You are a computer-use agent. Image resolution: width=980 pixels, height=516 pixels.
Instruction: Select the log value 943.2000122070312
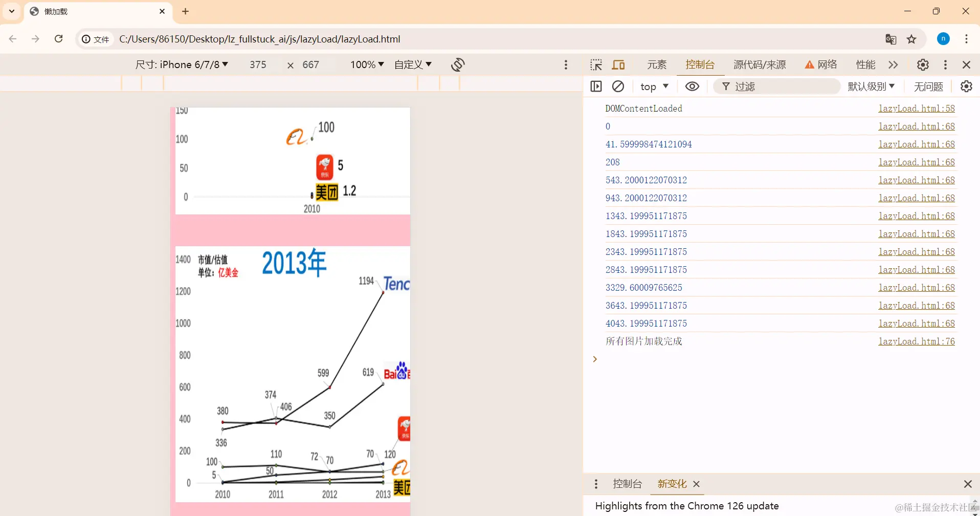point(646,198)
